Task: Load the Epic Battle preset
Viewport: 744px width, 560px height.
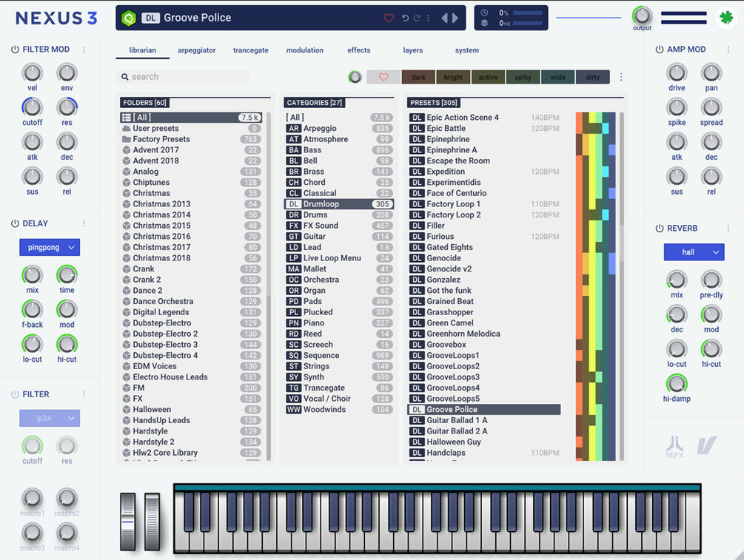Action: [x=484, y=128]
